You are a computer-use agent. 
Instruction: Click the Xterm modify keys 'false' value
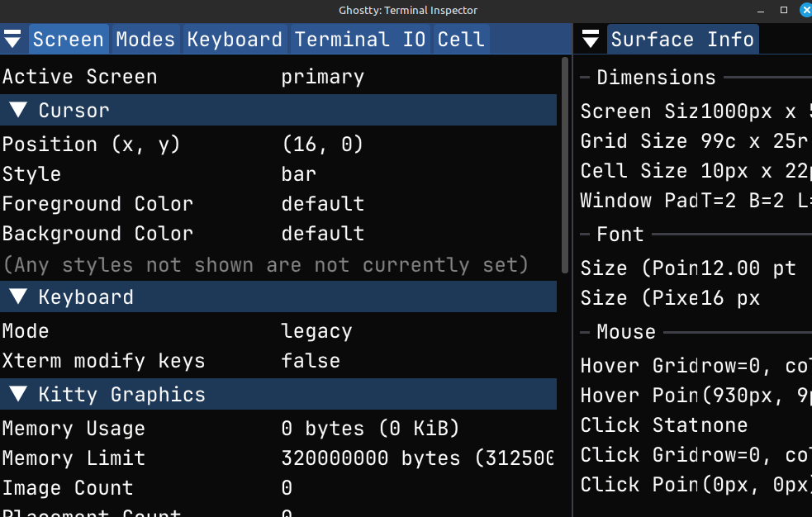coord(311,361)
